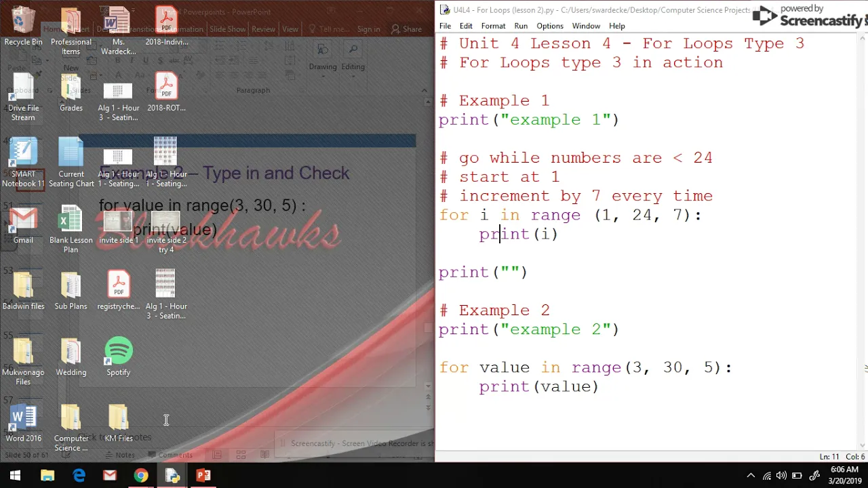This screenshot has height=488, width=868.
Task: Select the 2018-ROT PDF desktop icon
Action: click(166, 93)
